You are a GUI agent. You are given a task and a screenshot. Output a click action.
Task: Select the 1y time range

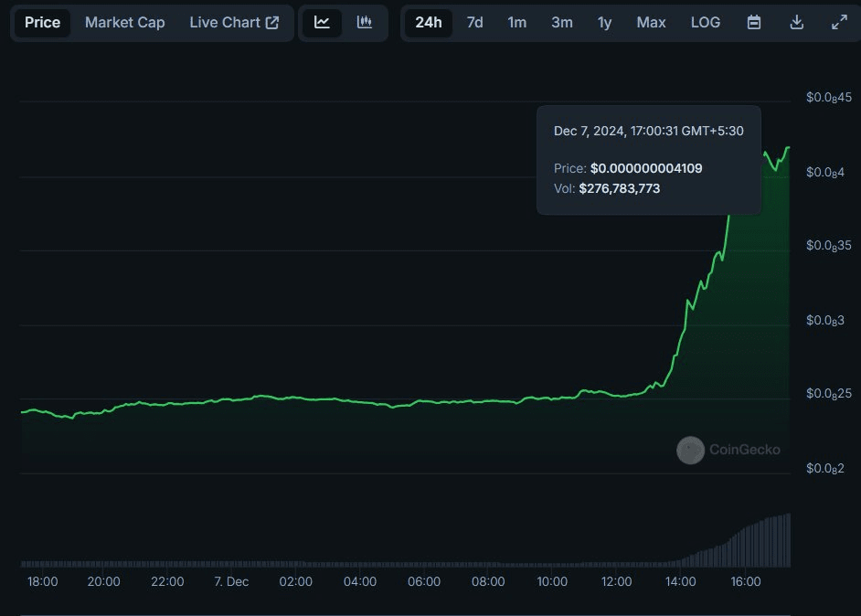tap(604, 23)
